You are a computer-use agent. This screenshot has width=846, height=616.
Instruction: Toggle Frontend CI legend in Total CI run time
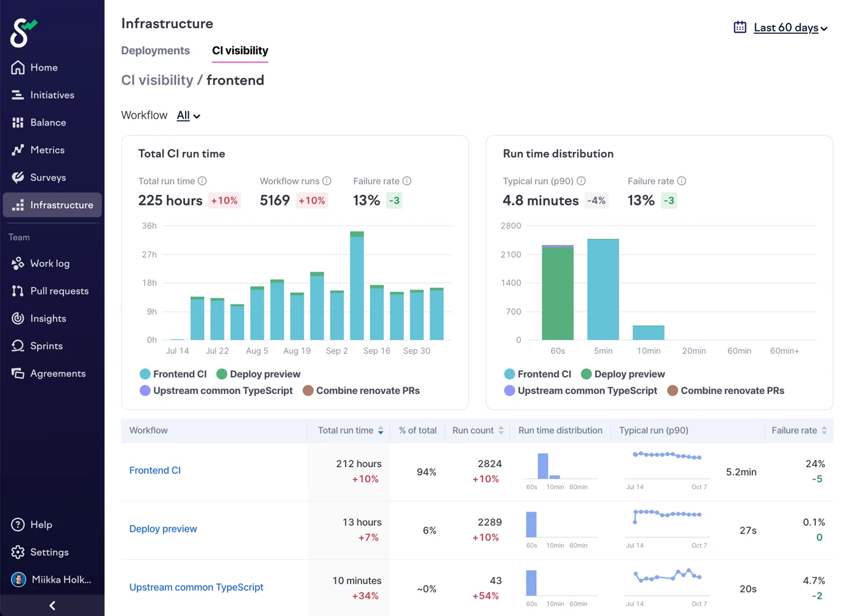point(173,374)
